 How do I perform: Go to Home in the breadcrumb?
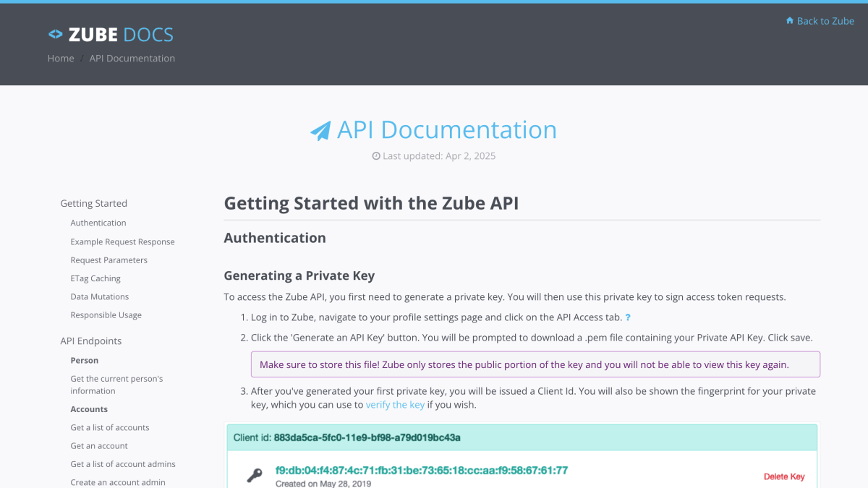[61, 59]
